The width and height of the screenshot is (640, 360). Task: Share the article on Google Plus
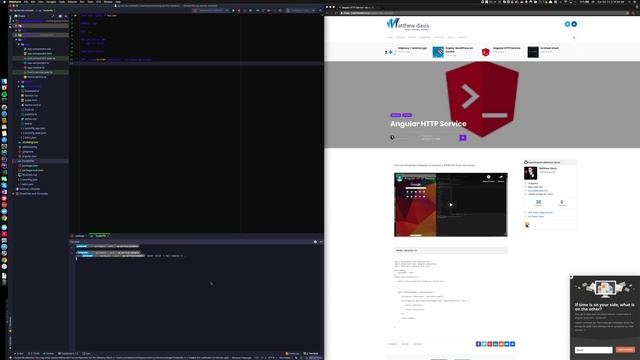[490, 344]
